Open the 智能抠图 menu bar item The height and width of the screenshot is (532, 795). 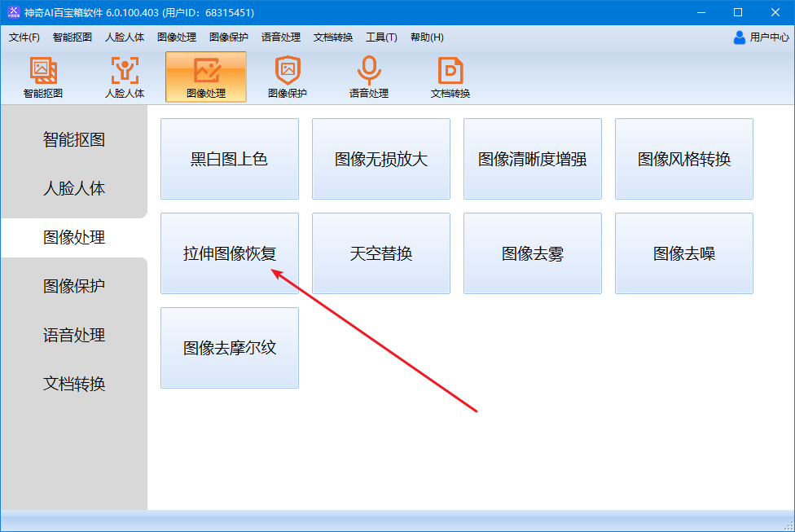tap(72, 37)
